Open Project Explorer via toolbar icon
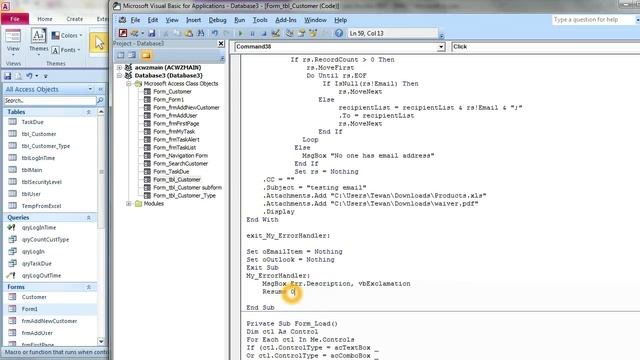 click(x=289, y=33)
